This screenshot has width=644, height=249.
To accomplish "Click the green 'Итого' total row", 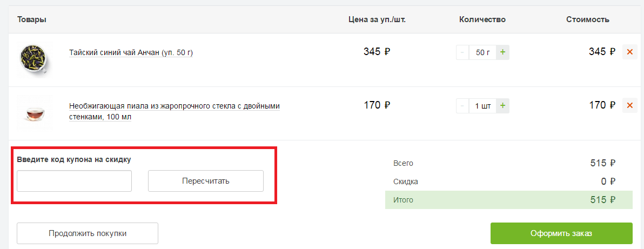I will click(x=508, y=200).
